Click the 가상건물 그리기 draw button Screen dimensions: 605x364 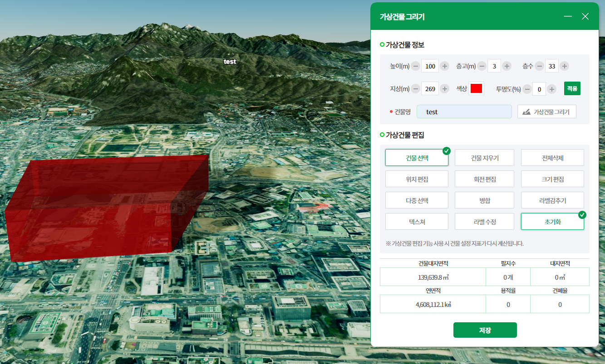pyautogui.click(x=547, y=112)
